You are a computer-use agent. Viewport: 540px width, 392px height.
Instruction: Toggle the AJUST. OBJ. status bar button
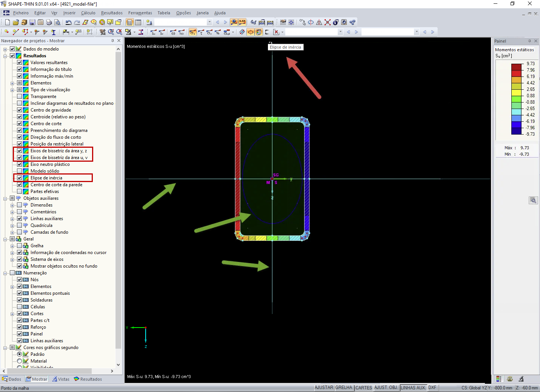[386, 387]
